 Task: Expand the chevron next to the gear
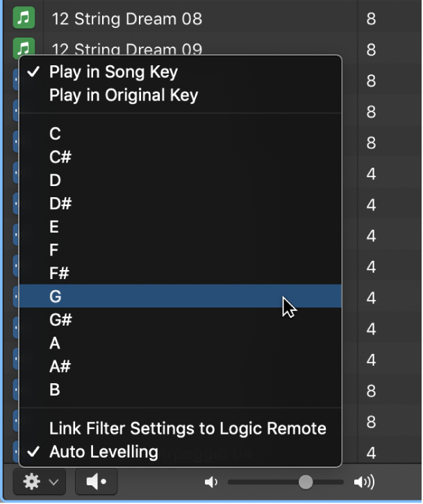point(53,482)
